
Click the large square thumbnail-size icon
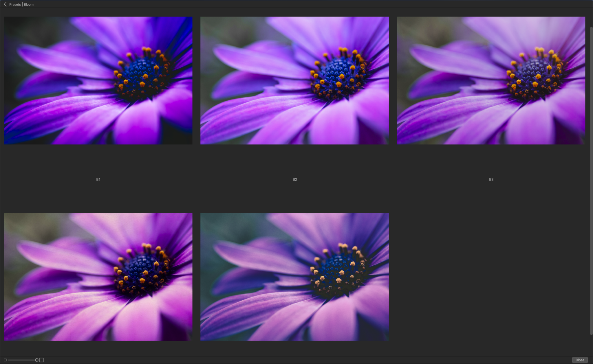click(x=41, y=360)
